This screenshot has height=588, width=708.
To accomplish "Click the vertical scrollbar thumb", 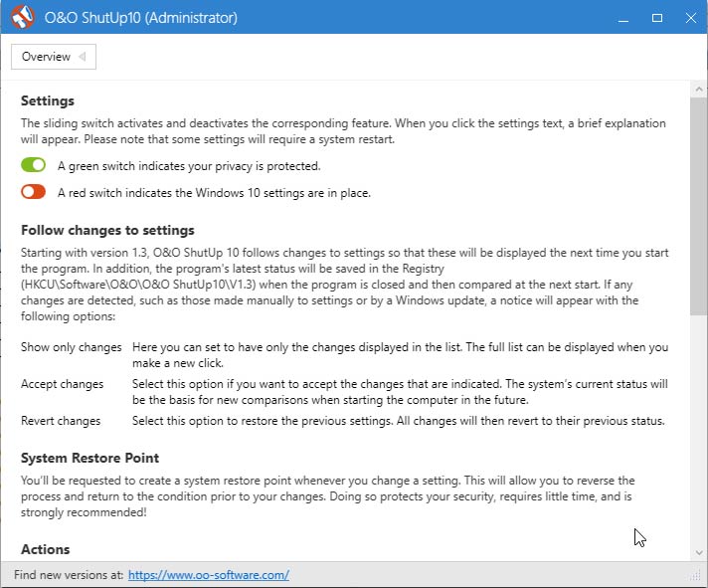I will [699, 206].
